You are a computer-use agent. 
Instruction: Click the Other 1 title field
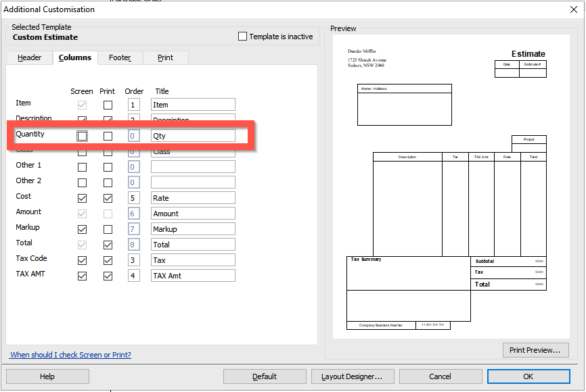tap(193, 166)
